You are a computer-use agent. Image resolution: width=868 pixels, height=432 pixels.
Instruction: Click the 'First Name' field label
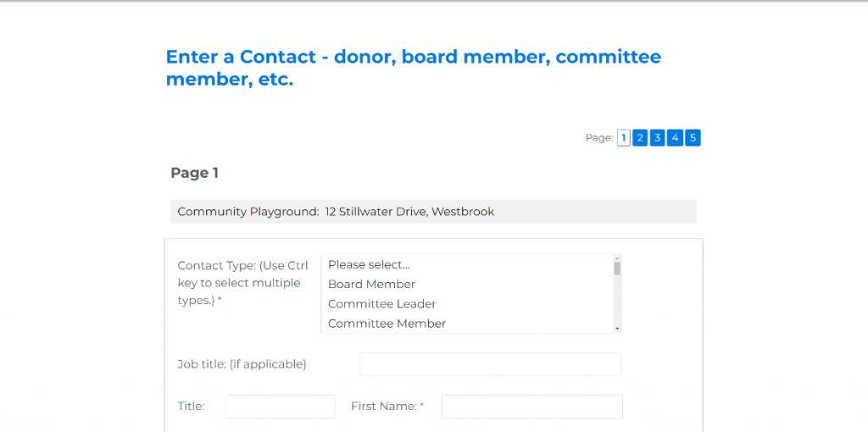tap(383, 407)
